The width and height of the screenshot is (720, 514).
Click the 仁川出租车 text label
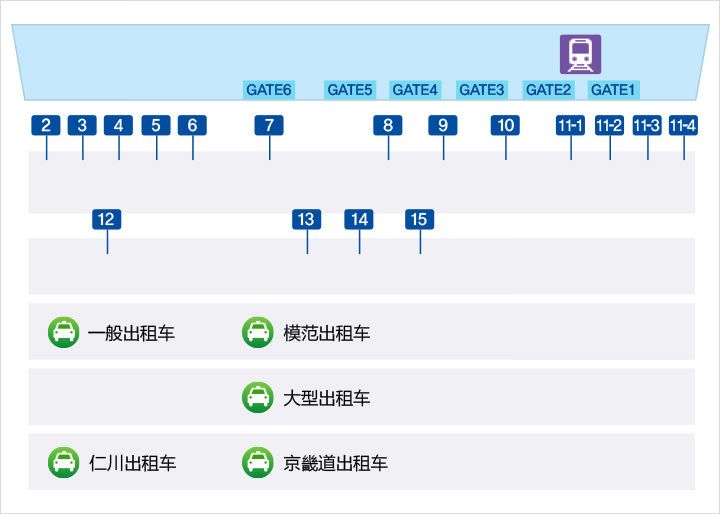(x=132, y=463)
